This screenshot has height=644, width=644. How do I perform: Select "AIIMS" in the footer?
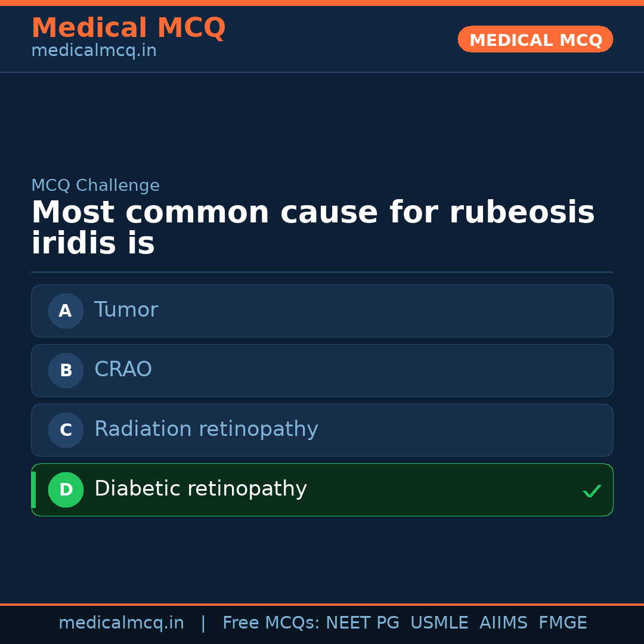click(x=503, y=623)
